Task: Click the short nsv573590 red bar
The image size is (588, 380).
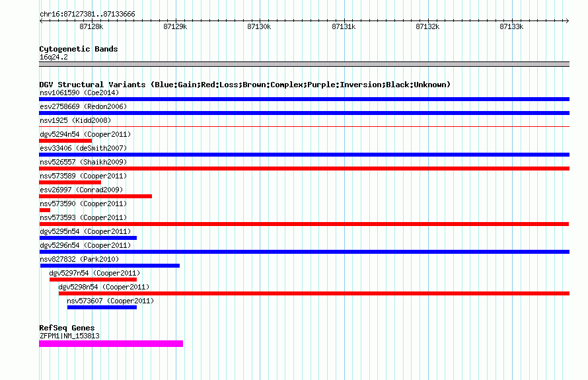Action: pos(45,210)
